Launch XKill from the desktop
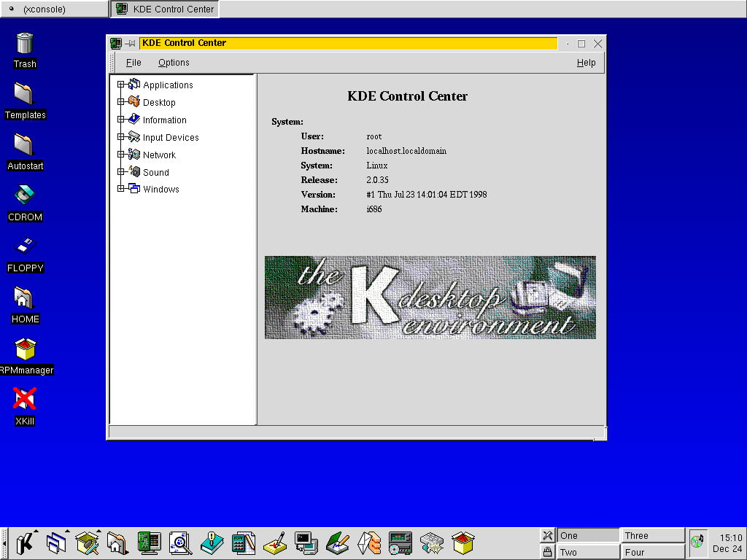Image resolution: width=747 pixels, height=560 pixels. [x=25, y=407]
